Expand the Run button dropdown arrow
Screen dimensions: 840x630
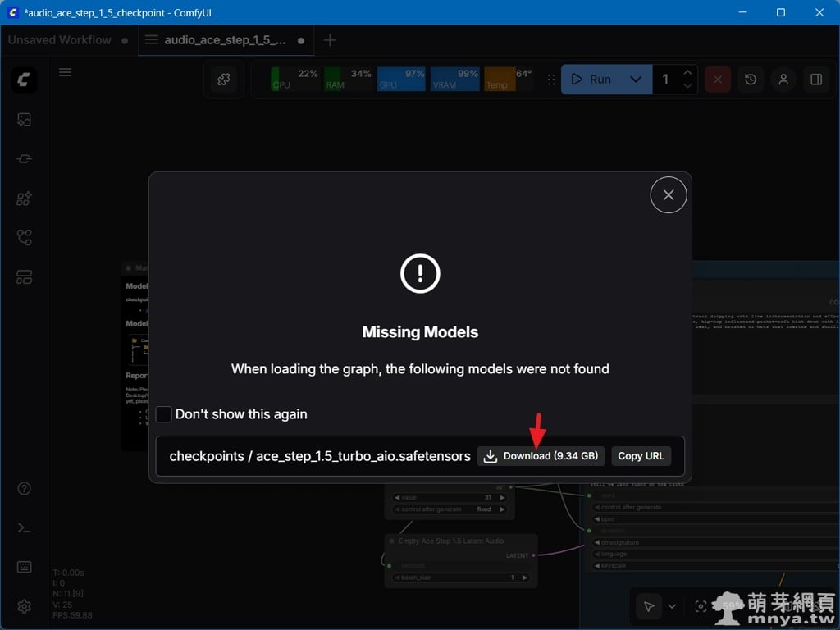tap(636, 80)
